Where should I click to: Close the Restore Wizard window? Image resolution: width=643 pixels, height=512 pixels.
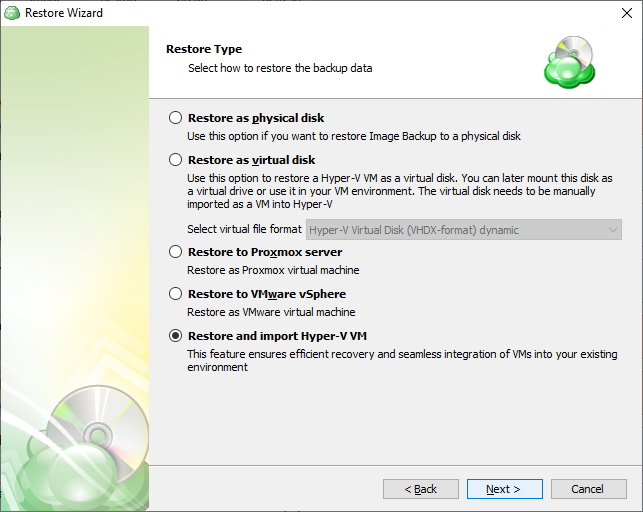[627, 13]
